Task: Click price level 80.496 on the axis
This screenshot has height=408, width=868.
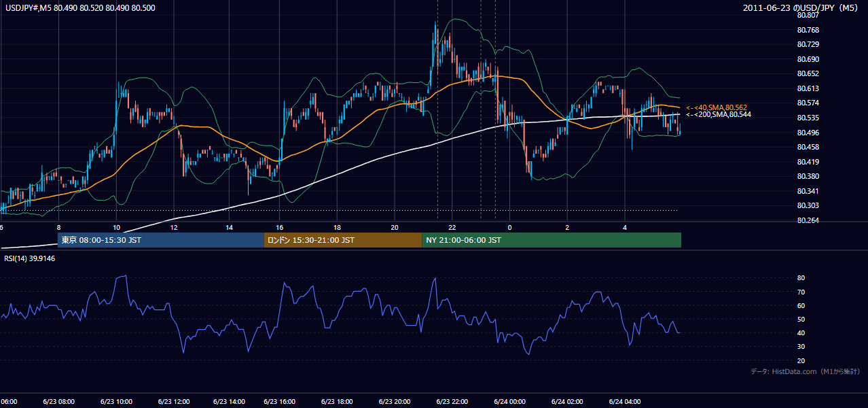Action: pyautogui.click(x=808, y=133)
